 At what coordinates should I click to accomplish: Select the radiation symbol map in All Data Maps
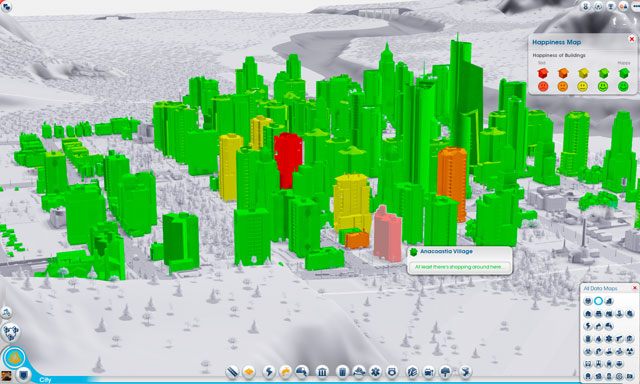[630, 351]
